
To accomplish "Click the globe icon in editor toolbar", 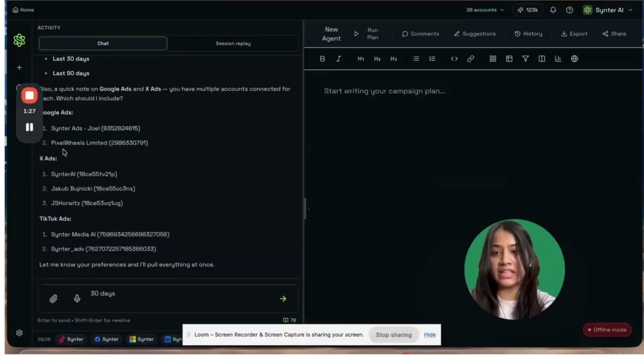I will 574,59.
